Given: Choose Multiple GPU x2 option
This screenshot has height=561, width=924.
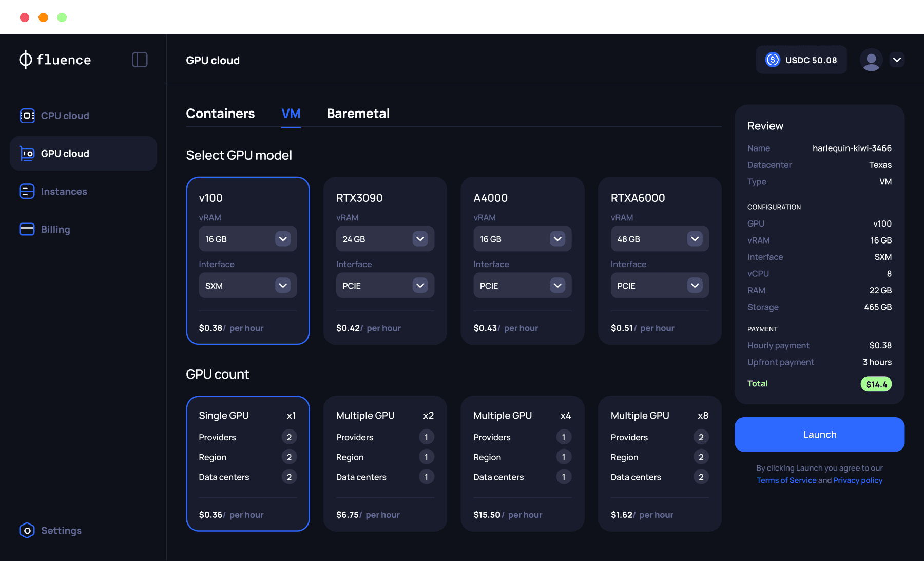Looking at the screenshot, I should (x=385, y=463).
